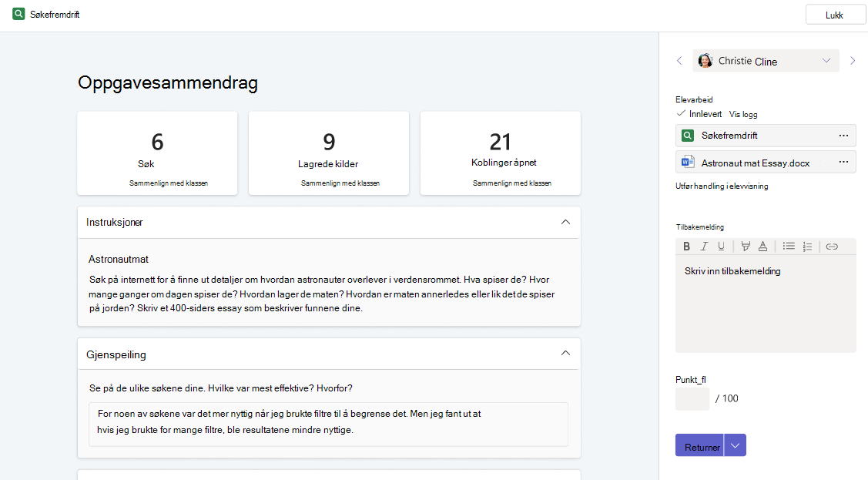The height and width of the screenshot is (480, 868).
Task: Select the highlighter tool in feedback toolbar
Action: (746, 247)
